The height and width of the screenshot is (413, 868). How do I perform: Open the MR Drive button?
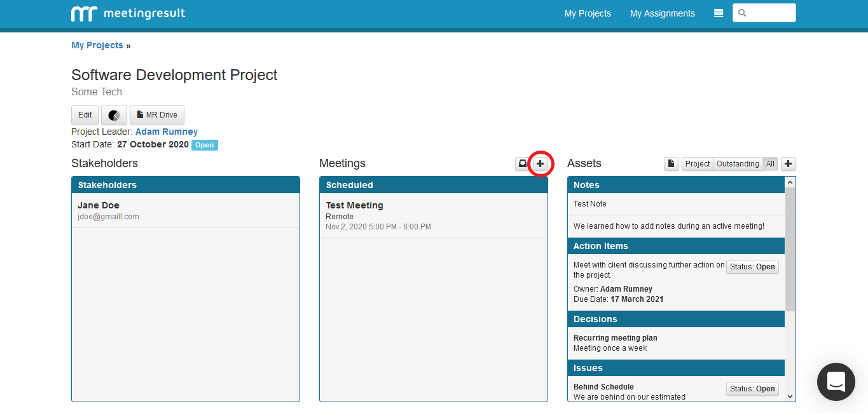[157, 115]
